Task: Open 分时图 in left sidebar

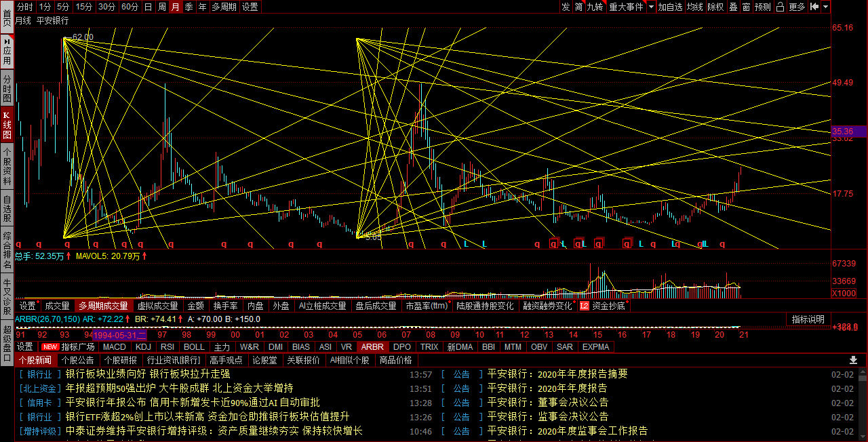Action: [x=7, y=88]
